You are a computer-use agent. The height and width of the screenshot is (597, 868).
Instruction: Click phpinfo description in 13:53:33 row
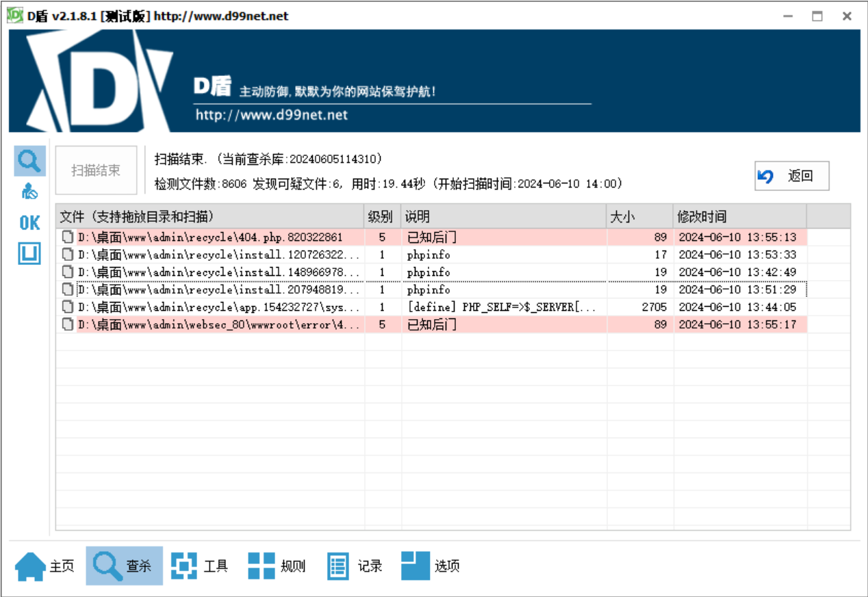pos(429,255)
